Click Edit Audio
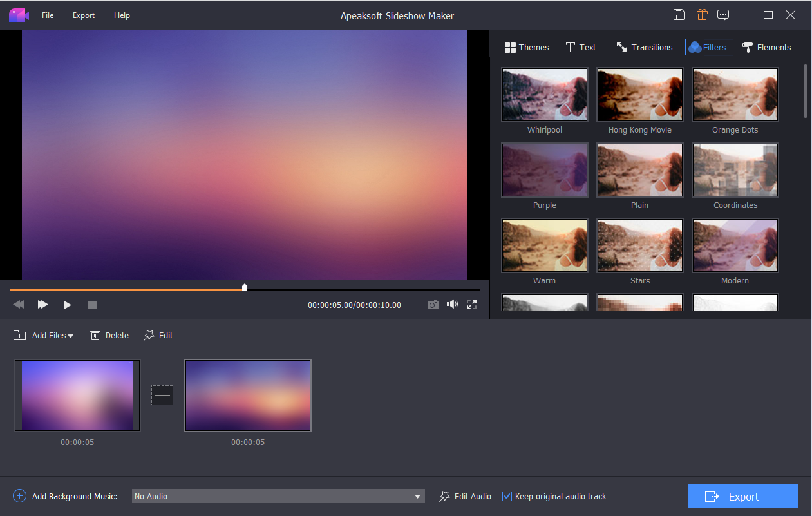The image size is (812, 516). [x=465, y=496]
